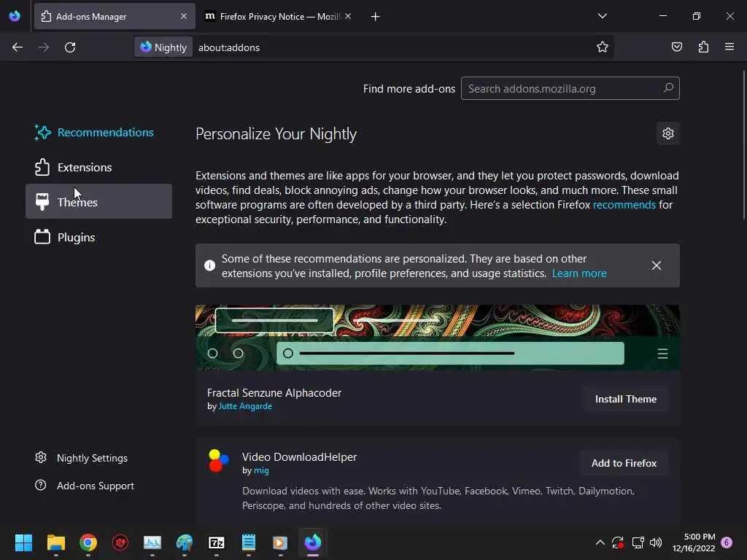
Task: Open the application hamburger menu
Action: (729, 47)
